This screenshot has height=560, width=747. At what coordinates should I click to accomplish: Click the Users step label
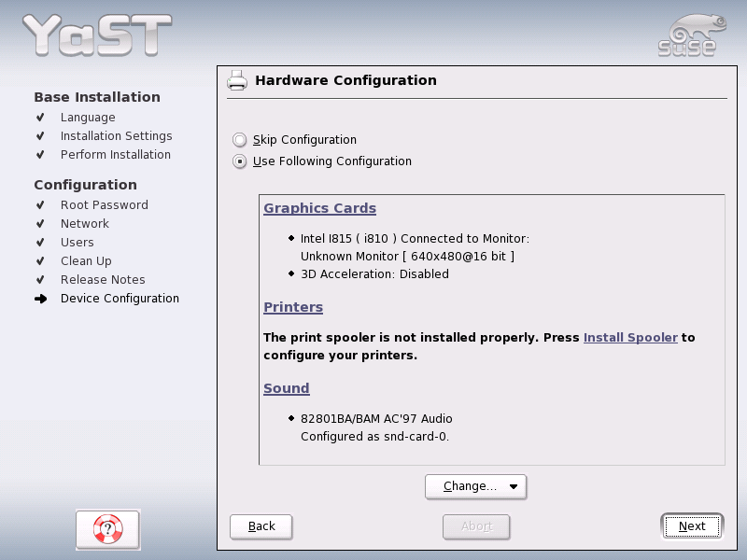78,242
